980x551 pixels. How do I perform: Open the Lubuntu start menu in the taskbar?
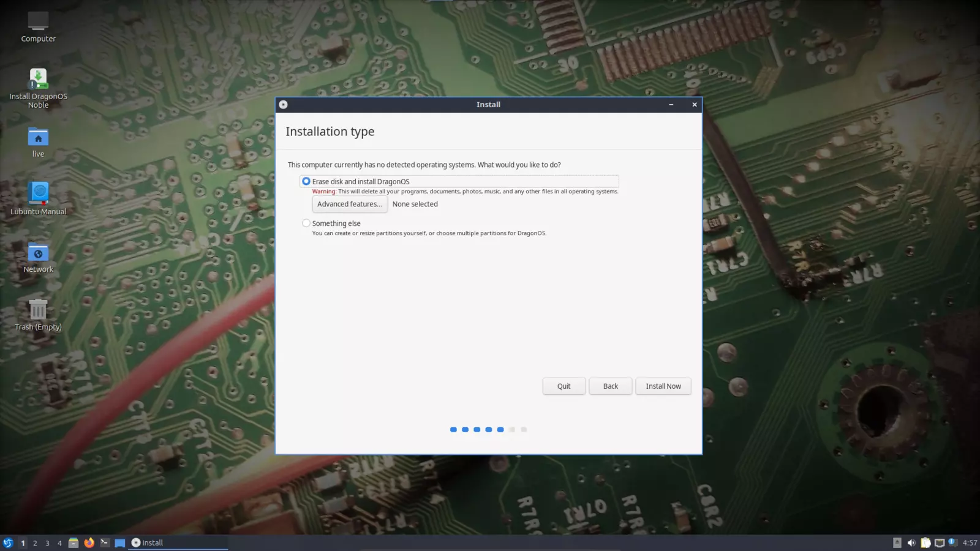8,543
